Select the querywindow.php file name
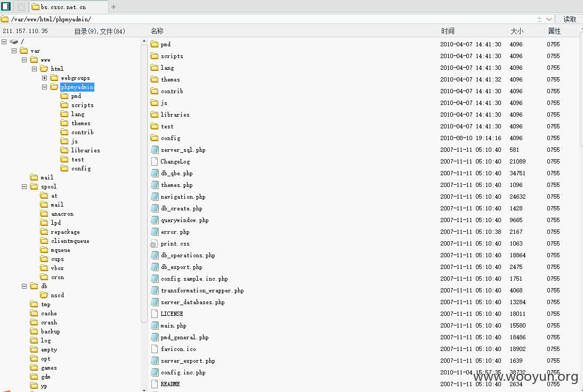The height and width of the screenshot is (392, 583). (x=184, y=220)
